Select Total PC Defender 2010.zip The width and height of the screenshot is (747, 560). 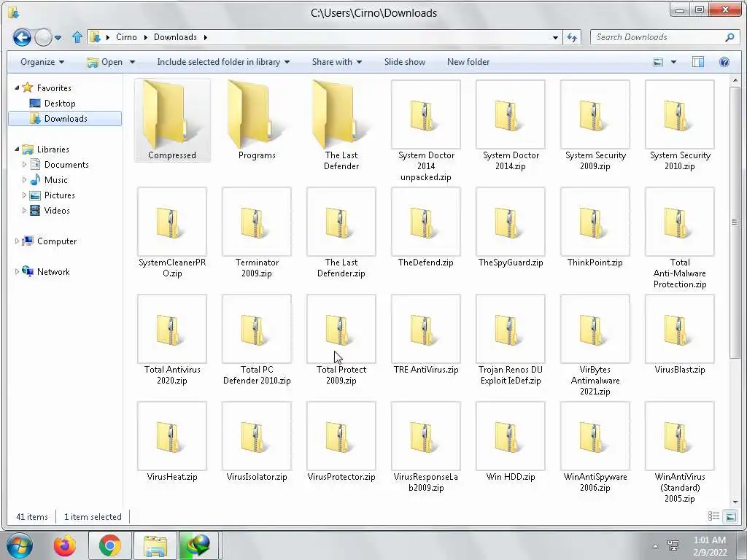257,340
